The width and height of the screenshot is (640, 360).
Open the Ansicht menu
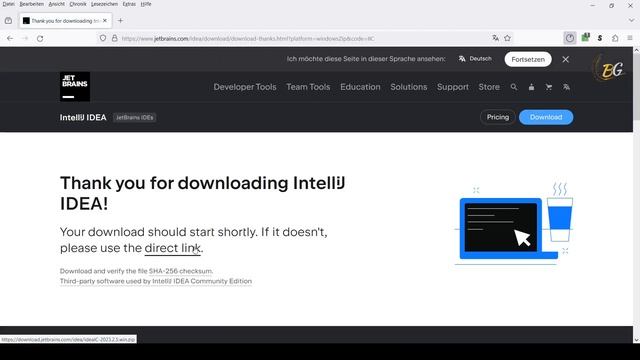point(56,4)
